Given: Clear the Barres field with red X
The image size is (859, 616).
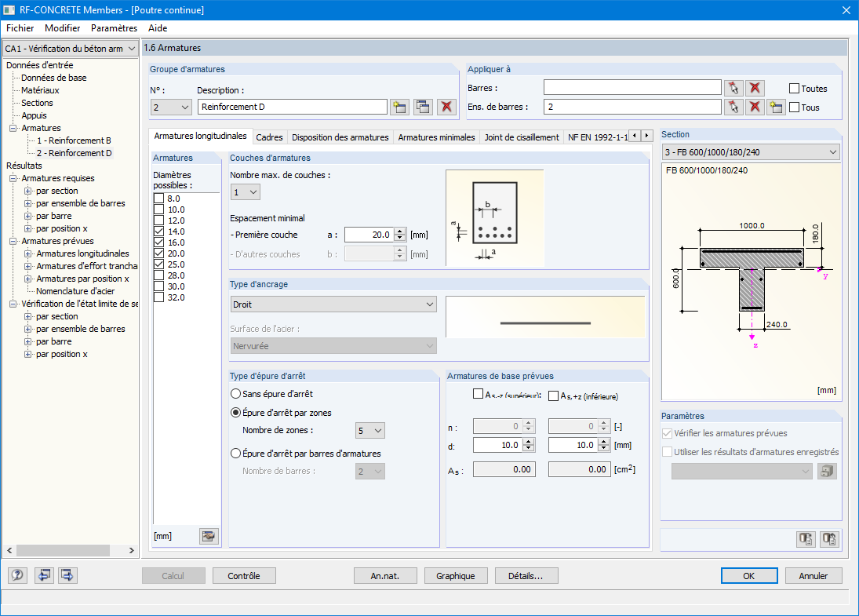Looking at the screenshot, I should point(755,88).
